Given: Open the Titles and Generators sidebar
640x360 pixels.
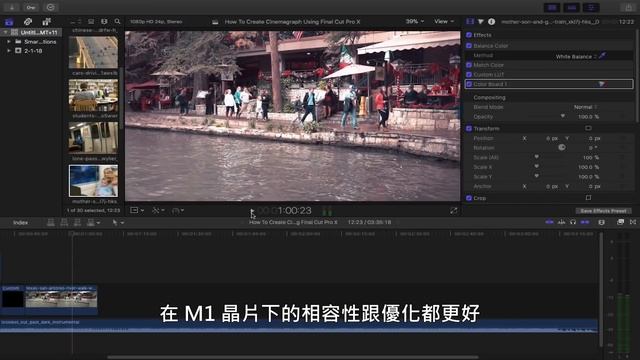Looking at the screenshot, I should [47, 22].
